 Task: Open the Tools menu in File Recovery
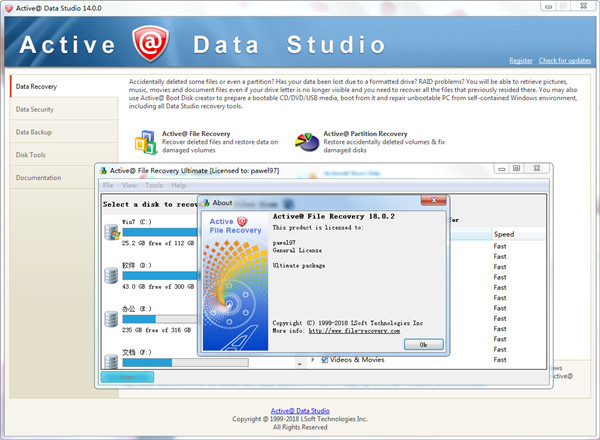click(154, 185)
